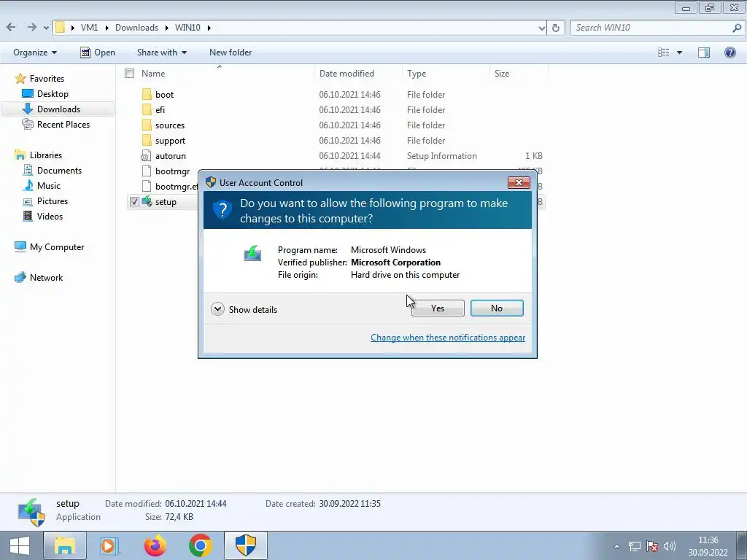Refresh the WIN10 folder view
The height and width of the screenshot is (560, 747).
coord(555,28)
